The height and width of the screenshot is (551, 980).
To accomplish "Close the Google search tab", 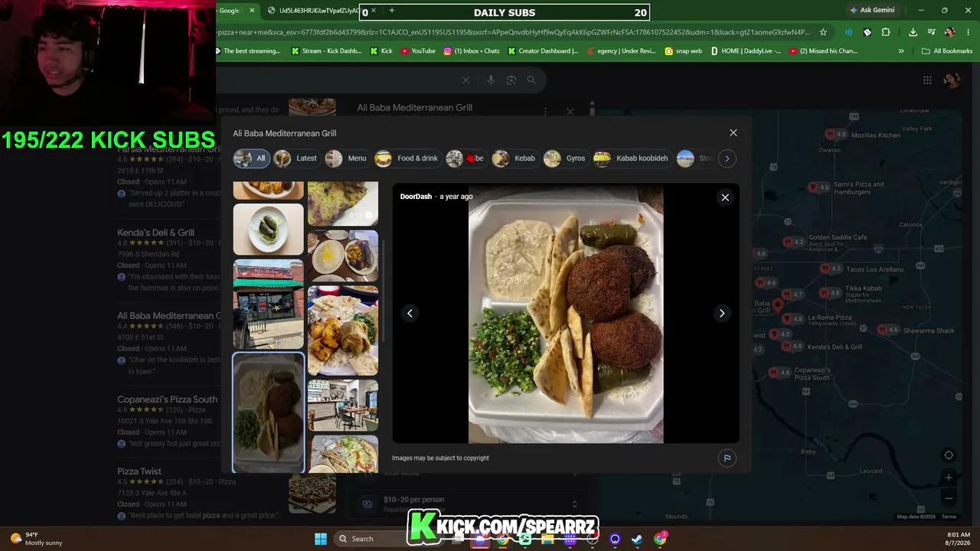I will [252, 11].
